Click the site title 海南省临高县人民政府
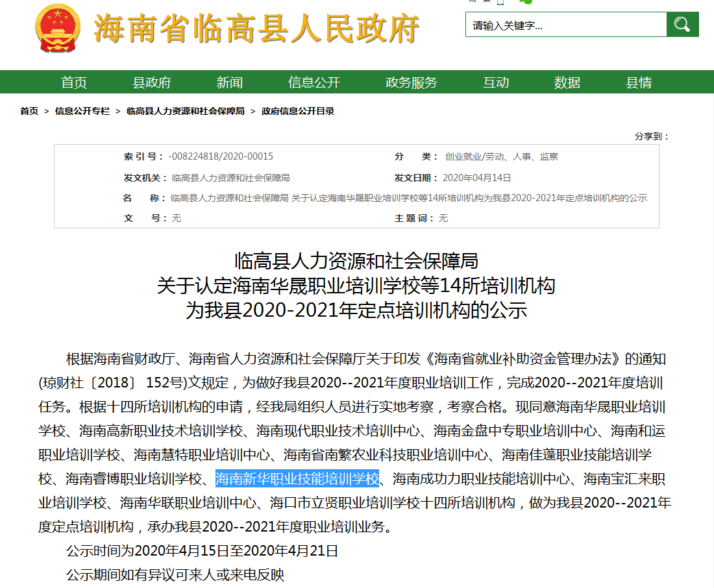 256,29
